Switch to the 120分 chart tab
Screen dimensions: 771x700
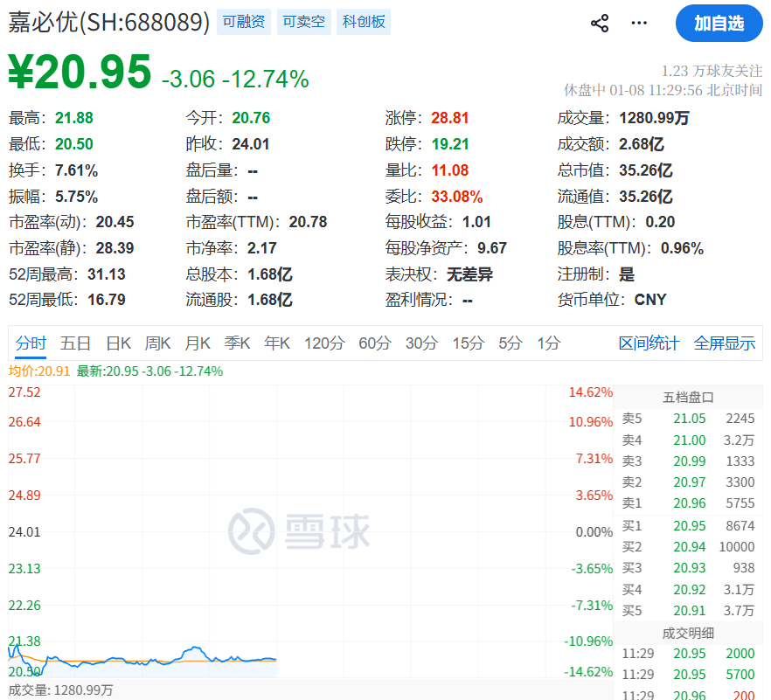[323, 343]
